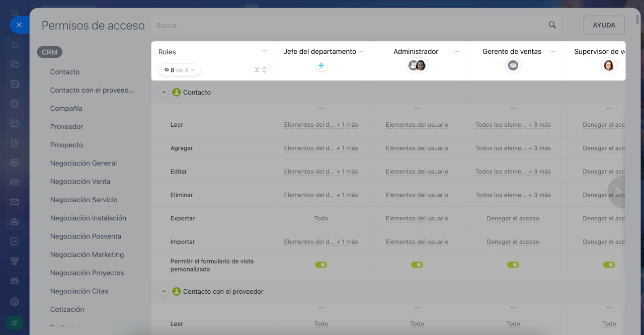Screen dimensions: 644x335
Task: Click the vertical scrollbar of the permissions panel
Action: click(x=637, y=20)
